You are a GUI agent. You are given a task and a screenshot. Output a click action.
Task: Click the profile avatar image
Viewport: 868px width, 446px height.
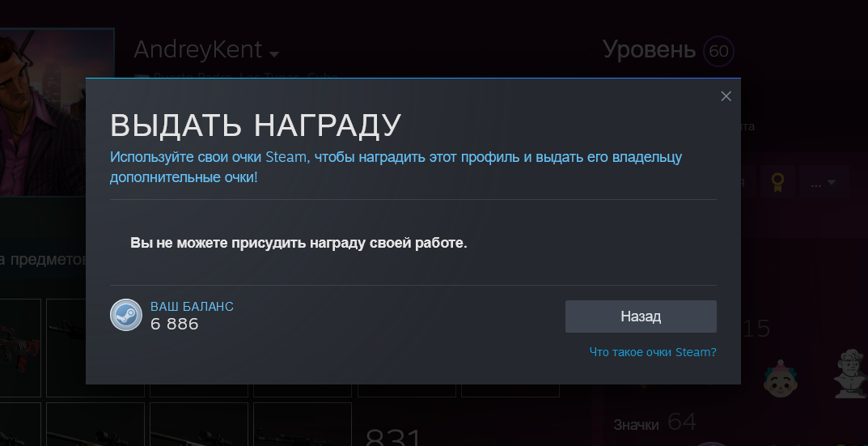click(x=57, y=112)
